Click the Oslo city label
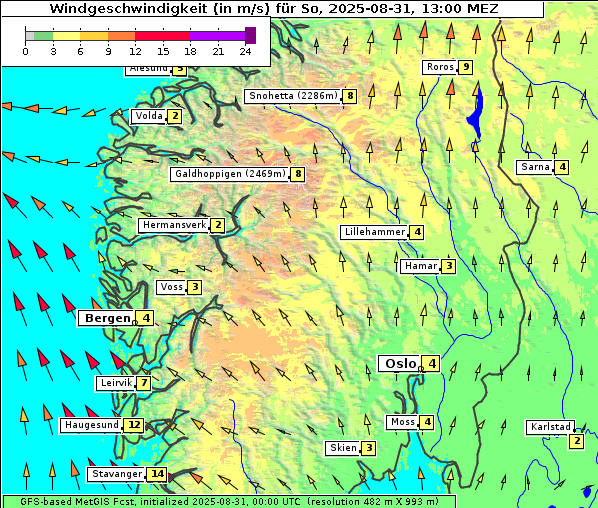598x508 pixels. pyautogui.click(x=400, y=364)
